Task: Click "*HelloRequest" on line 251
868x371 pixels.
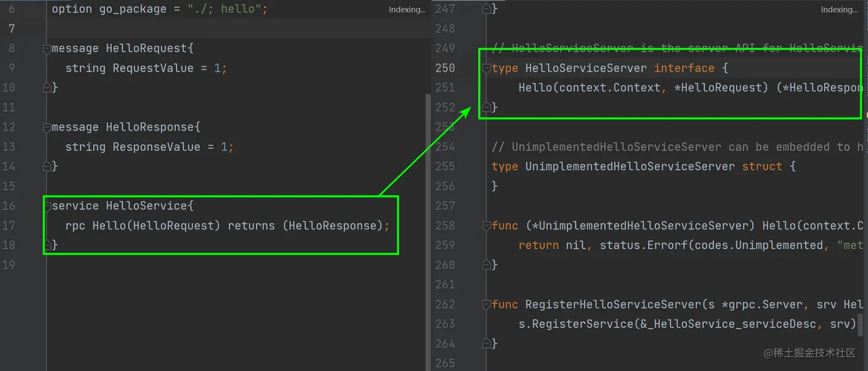Action: [x=718, y=88]
